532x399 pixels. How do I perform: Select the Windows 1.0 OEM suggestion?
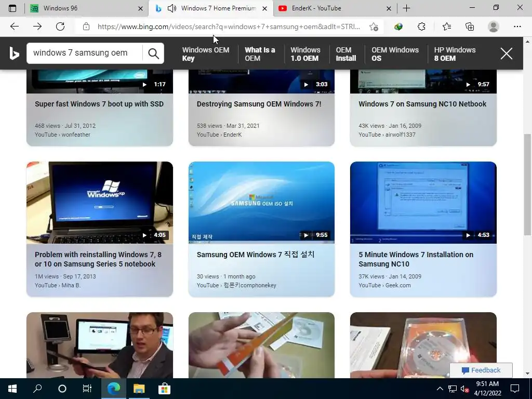point(305,54)
